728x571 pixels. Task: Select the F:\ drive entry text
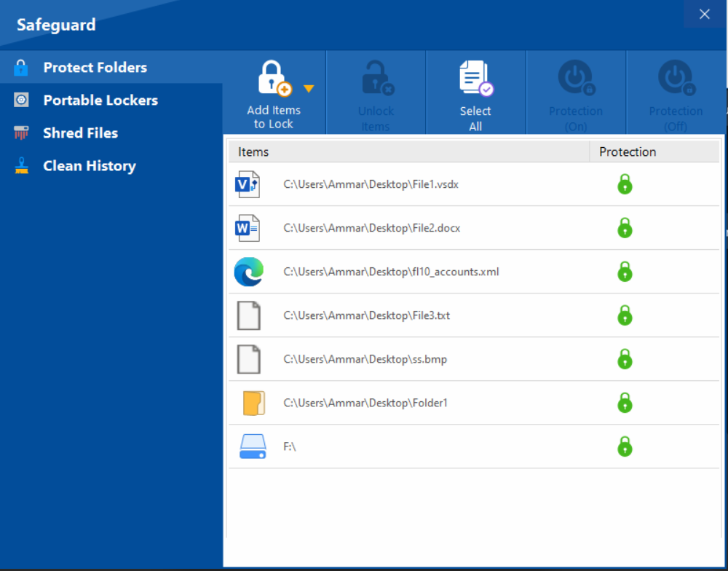[x=290, y=446]
